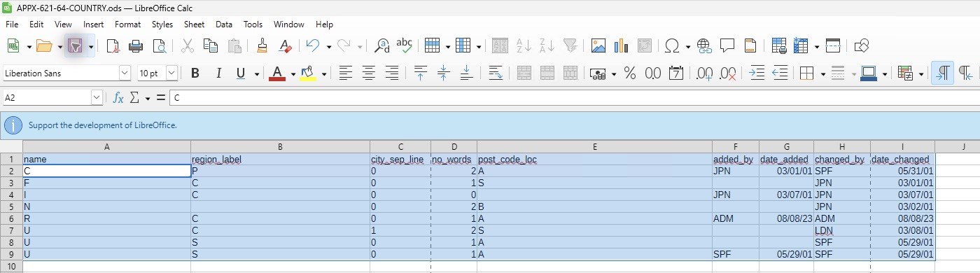
Task: Select row header 6
Action: pyautogui.click(x=11, y=218)
